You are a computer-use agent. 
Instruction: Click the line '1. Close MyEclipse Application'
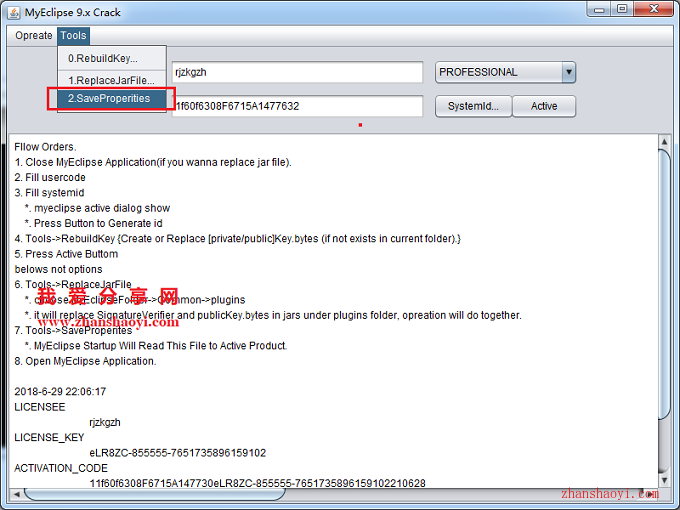tap(153, 162)
